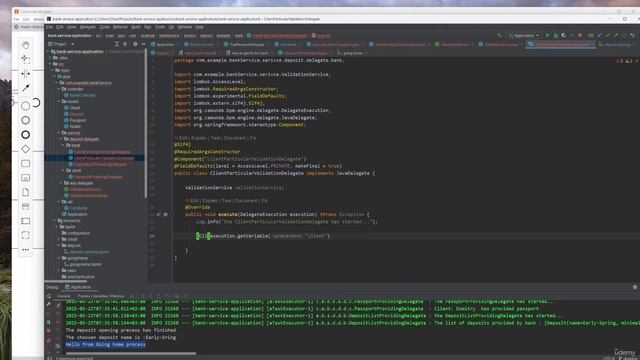This screenshot has height=360, width=640.
Task: Click the project view settings gear icon
Action: tap(135, 44)
